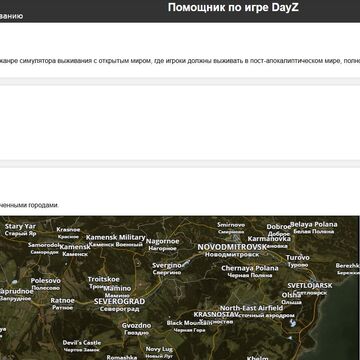Select the 'SVETLOJARSK' city label
This screenshot has width=360, height=360.
(310, 286)
